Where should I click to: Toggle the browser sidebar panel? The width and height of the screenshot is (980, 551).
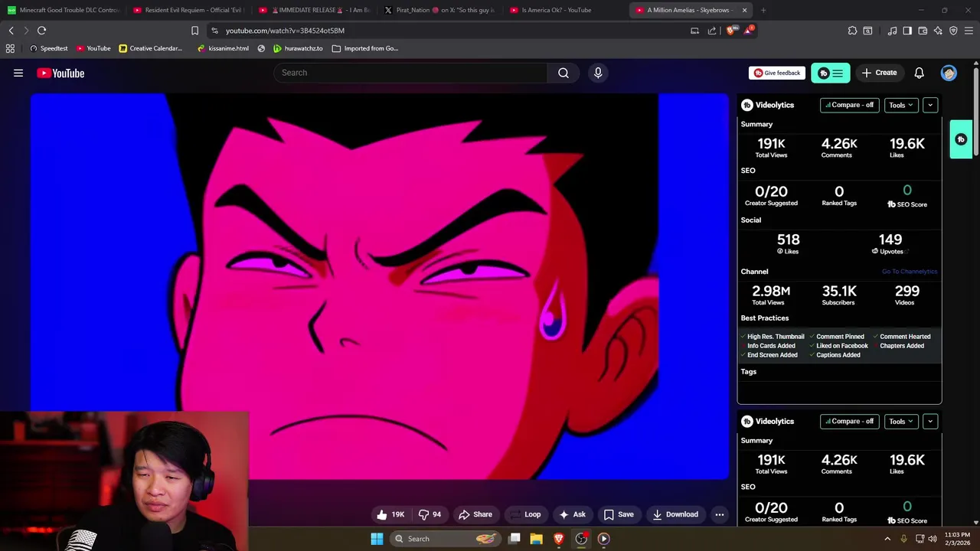pos(907,31)
